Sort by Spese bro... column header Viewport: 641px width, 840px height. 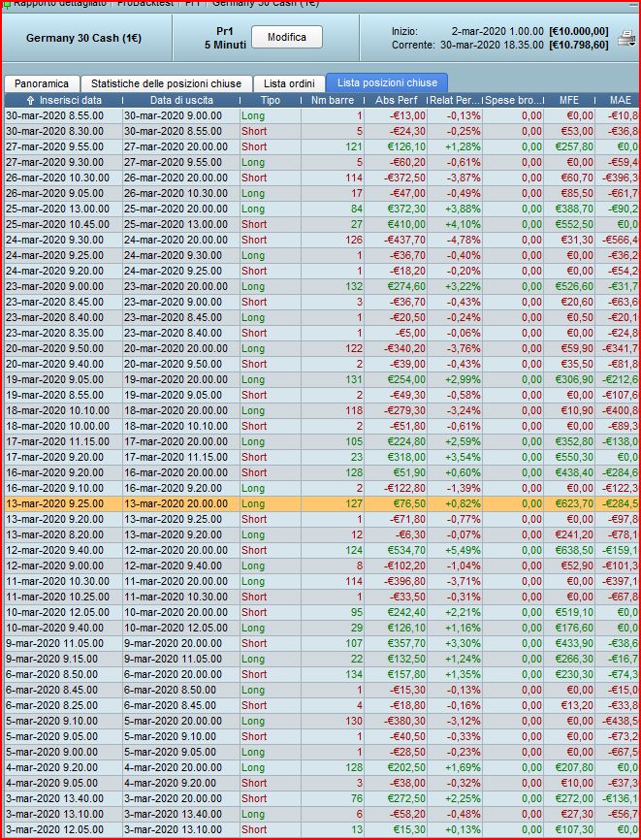(513, 100)
